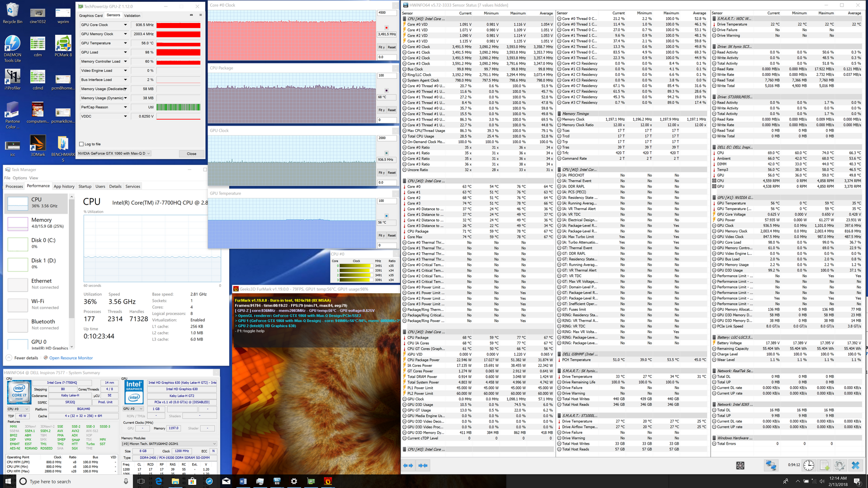This screenshot has width=868, height=488.
Task: Open GPU Load sensor dropdown
Action: coord(125,52)
